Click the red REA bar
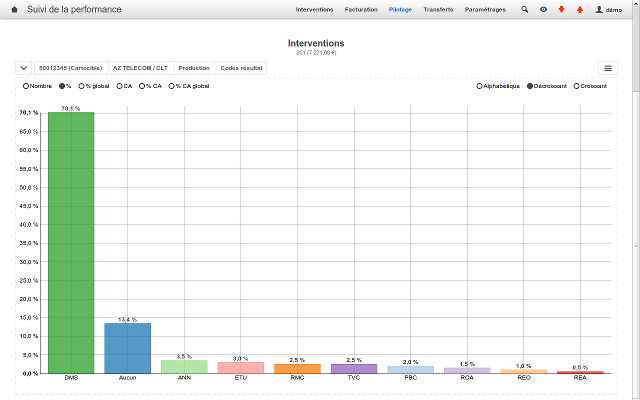Image resolution: width=640 pixels, height=400 pixels. 580,372
